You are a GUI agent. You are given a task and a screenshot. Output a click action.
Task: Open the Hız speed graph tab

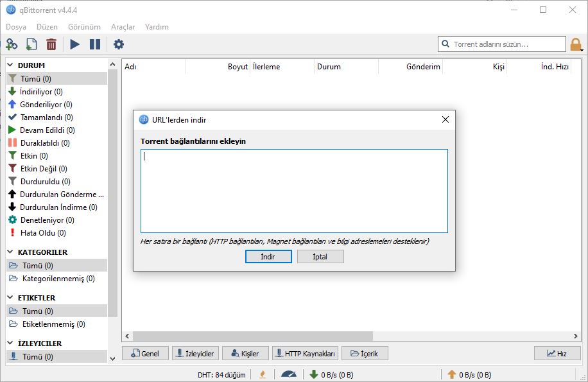click(557, 353)
